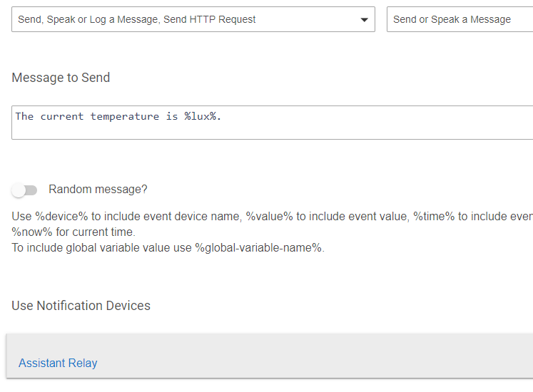Image resolution: width=533 pixels, height=392 pixels.
Task: Click the %value% placeholder in the help text
Action: (x=269, y=216)
